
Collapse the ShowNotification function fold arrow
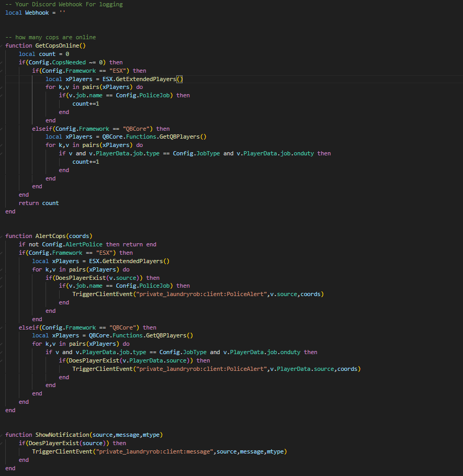pyautogui.click(x=2, y=435)
